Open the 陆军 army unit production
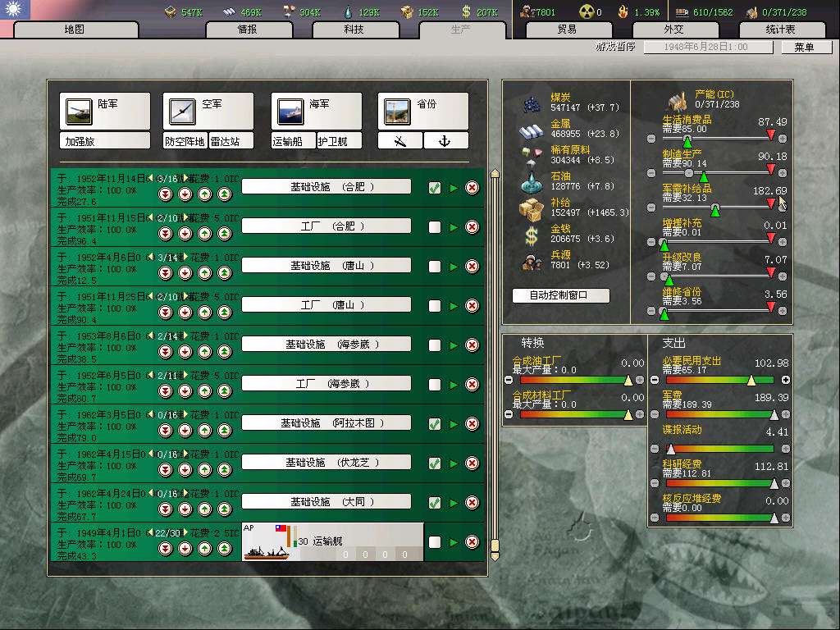 coord(104,111)
